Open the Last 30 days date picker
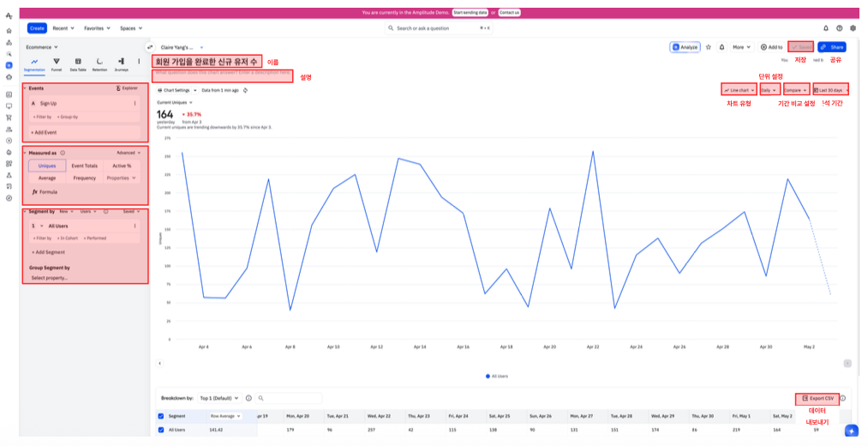 click(x=830, y=90)
